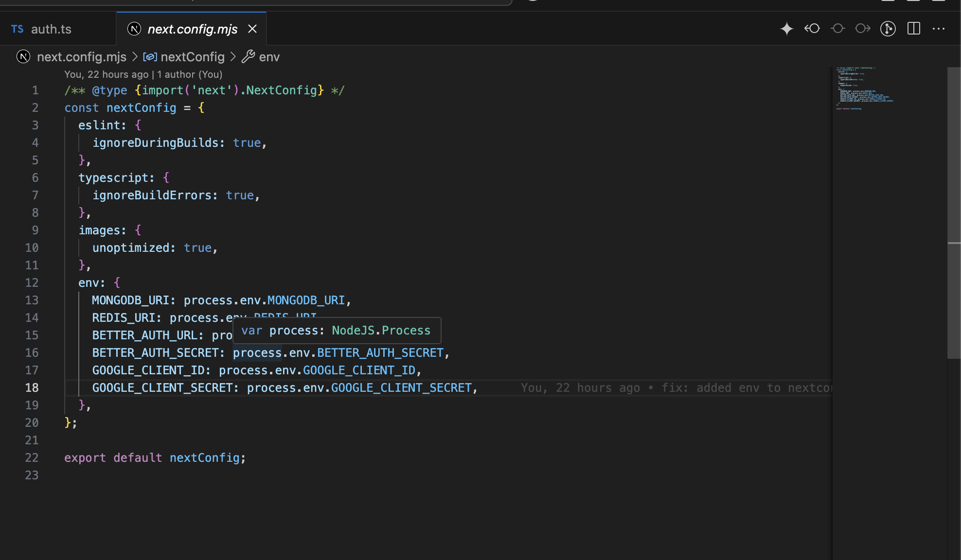Screen dimensions: 961x560
Task: Click "BETTER_AUTH_URL" key on line 15
Action: tap(144, 335)
